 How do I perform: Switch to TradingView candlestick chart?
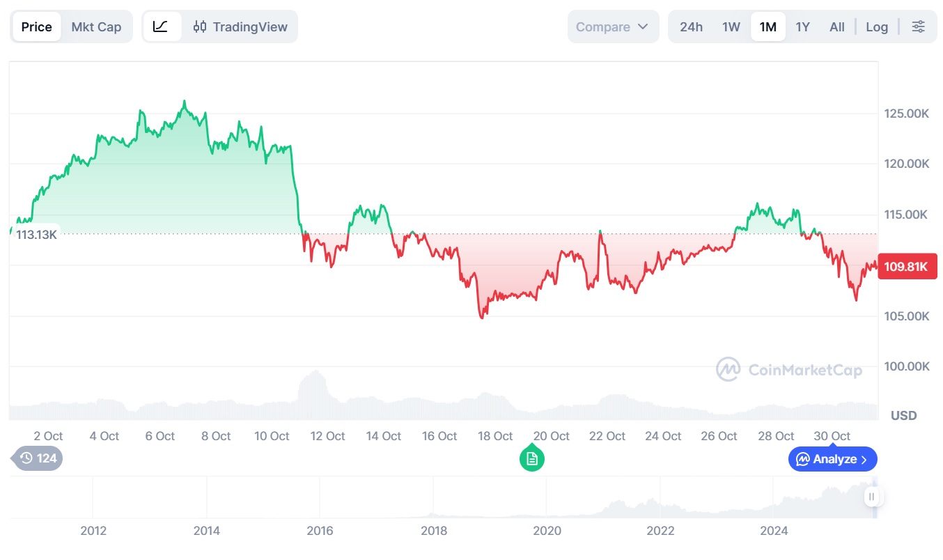coord(240,27)
